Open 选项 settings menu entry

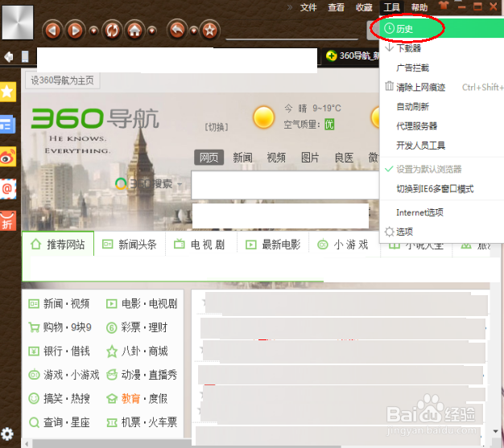point(442,232)
